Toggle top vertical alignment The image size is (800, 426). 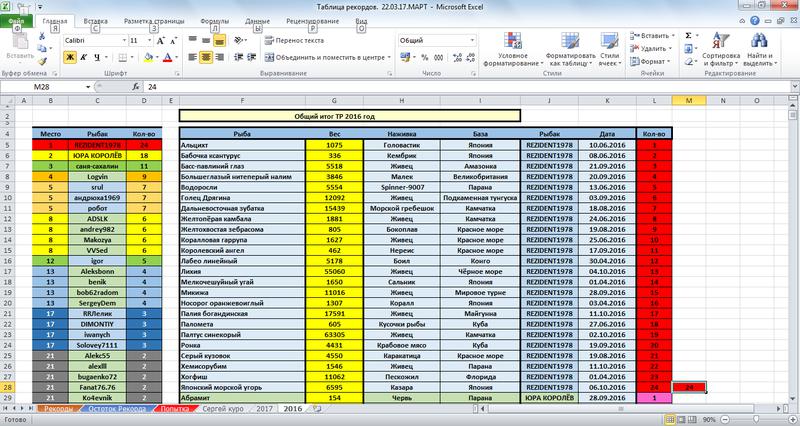(x=192, y=40)
